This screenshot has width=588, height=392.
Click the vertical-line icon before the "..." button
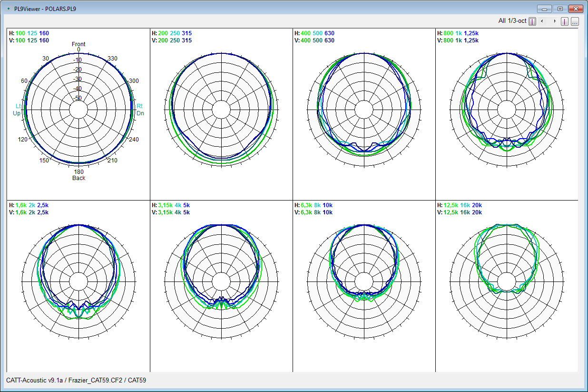click(x=565, y=21)
